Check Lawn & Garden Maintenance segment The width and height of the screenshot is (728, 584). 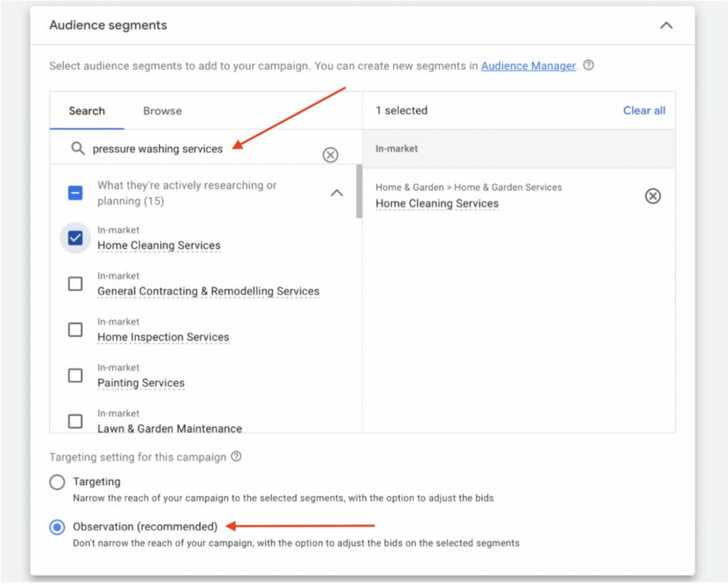coord(75,421)
